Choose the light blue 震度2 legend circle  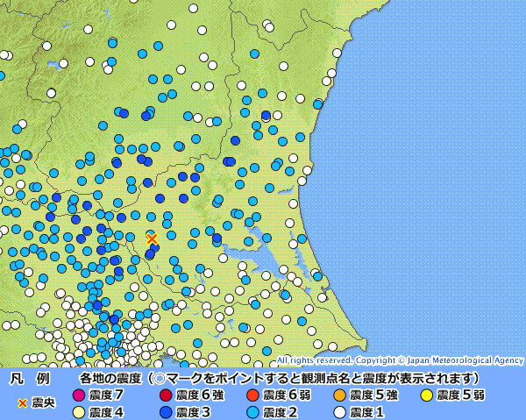252,412
